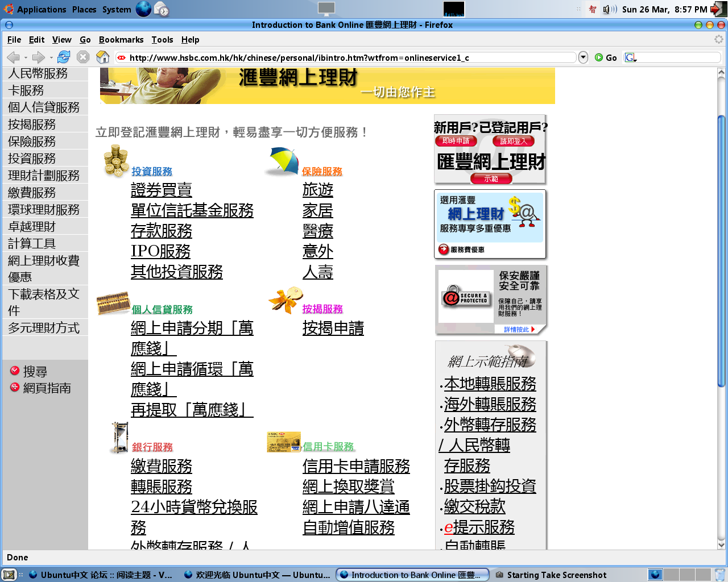Click the 服務費優惠 red arrow icon
This screenshot has height=582, width=728.
(x=444, y=249)
